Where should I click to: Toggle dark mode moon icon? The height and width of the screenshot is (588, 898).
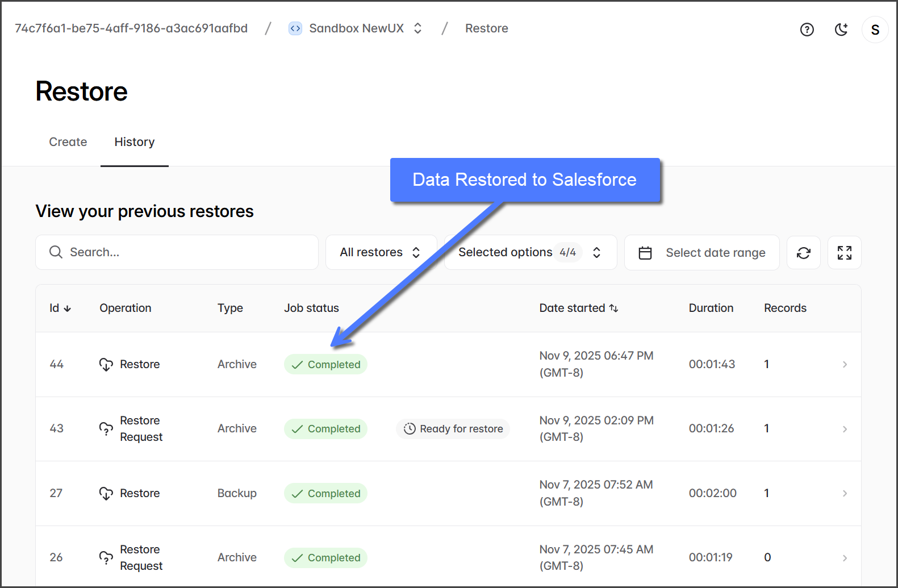pyautogui.click(x=841, y=30)
